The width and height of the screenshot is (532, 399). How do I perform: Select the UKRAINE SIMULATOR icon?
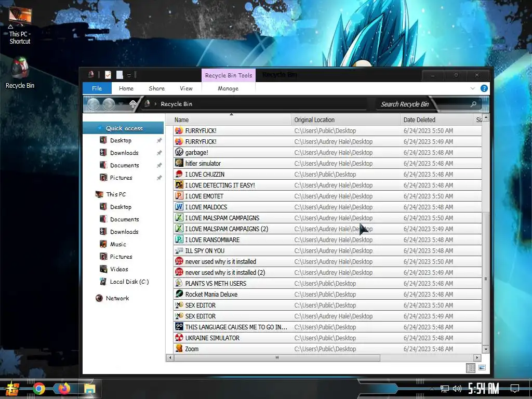179,338
